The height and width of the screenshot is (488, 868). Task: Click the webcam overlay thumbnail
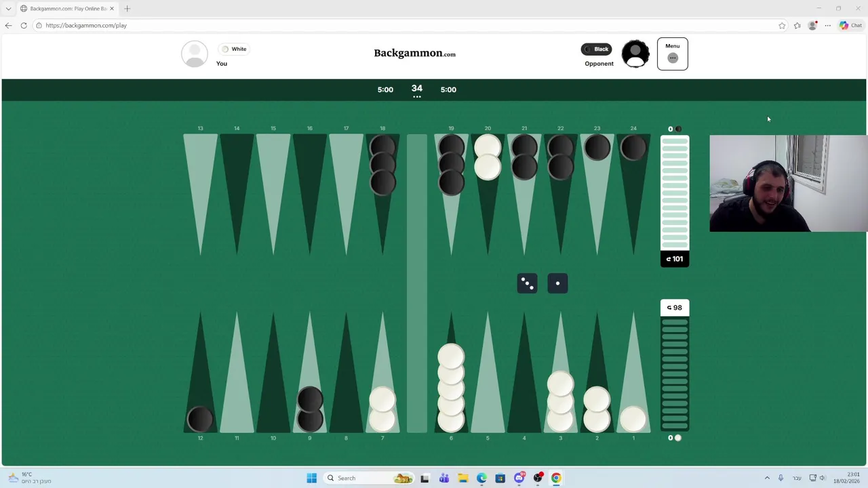(x=788, y=183)
